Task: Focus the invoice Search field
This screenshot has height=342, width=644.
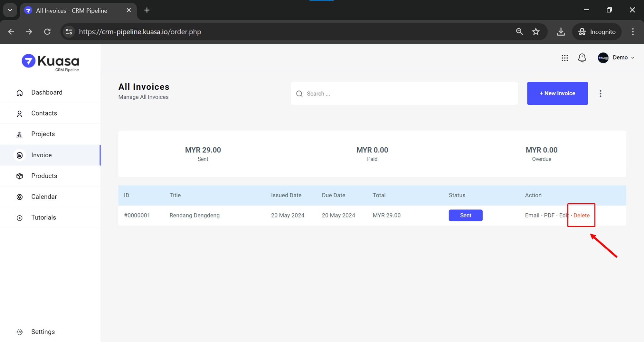Action: point(404,94)
